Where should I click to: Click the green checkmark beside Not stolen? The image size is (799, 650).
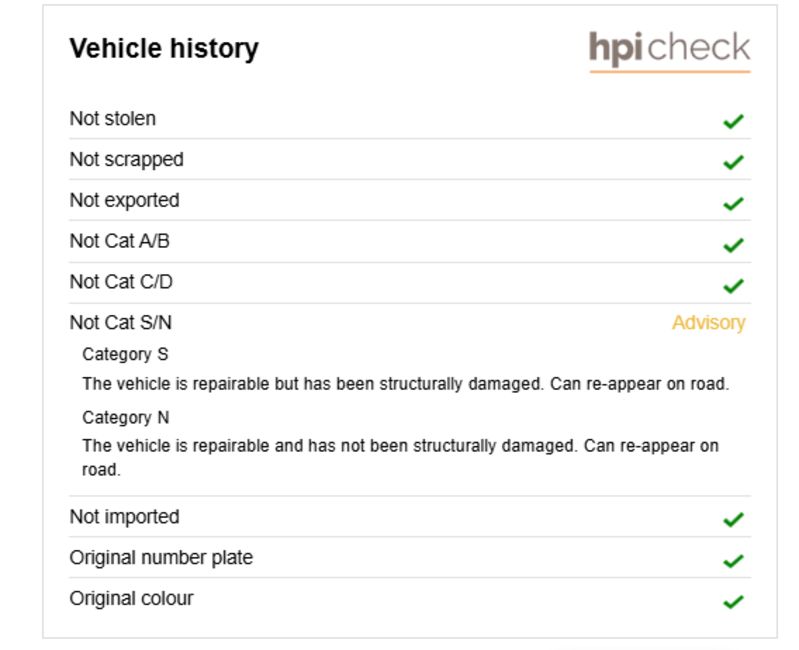(733, 121)
